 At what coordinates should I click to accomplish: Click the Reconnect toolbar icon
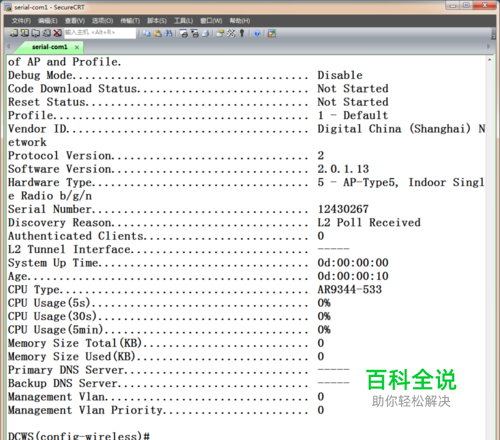click(47, 33)
